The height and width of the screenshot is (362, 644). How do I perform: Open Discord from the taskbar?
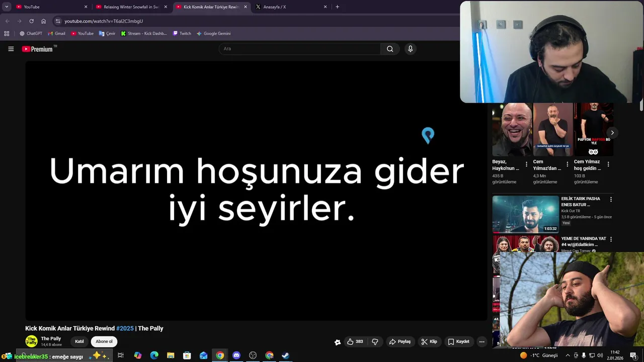pyautogui.click(x=236, y=355)
